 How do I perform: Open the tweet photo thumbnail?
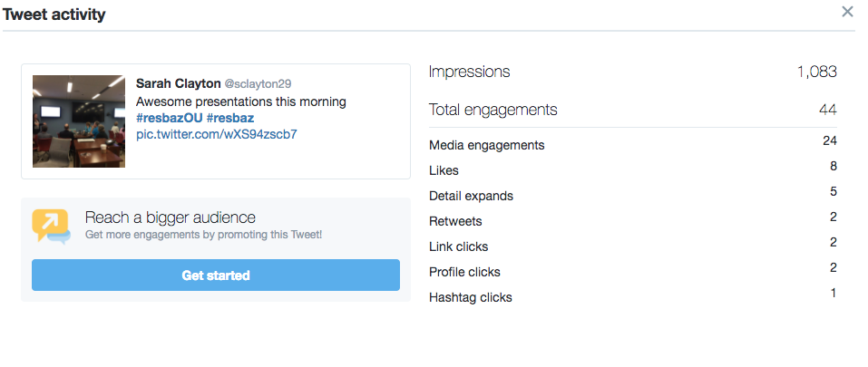point(79,121)
